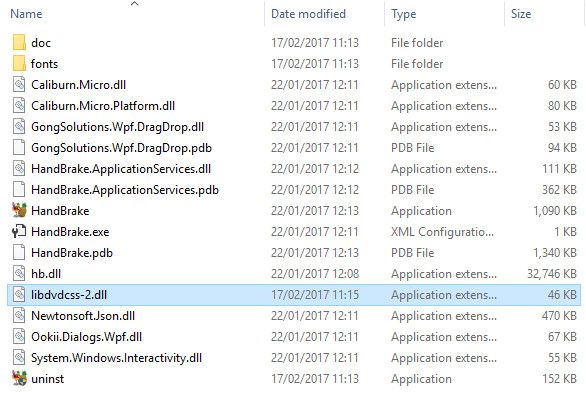Viewport: 586px width, 395px height.
Task: Select HandBrake.ApplicationServices.pdb file name
Action: pos(125,190)
